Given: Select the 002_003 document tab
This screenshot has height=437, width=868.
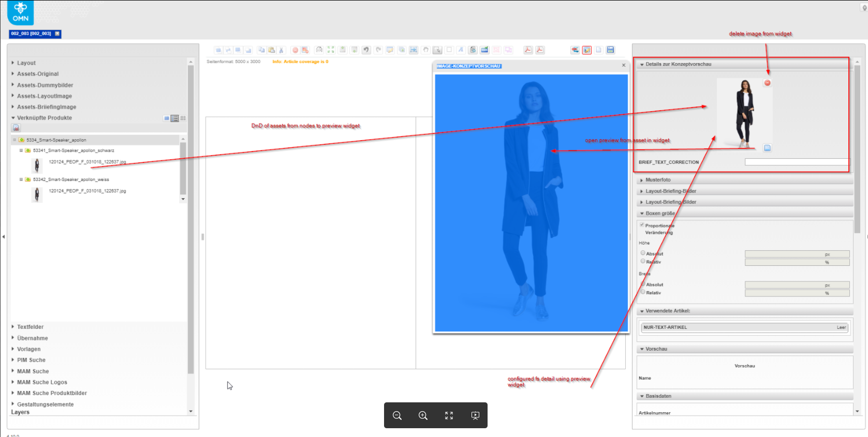Looking at the screenshot, I should [31, 34].
